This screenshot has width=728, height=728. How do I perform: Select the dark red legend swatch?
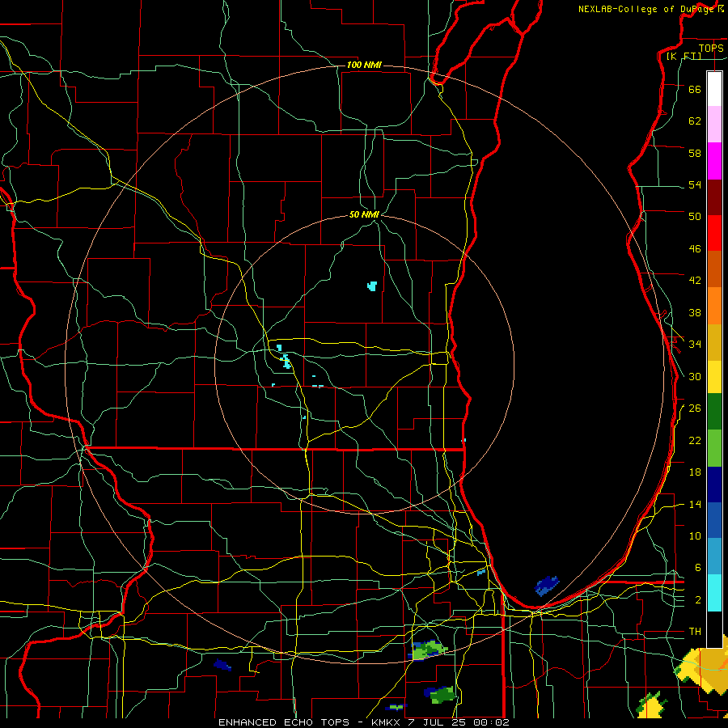(x=714, y=197)
